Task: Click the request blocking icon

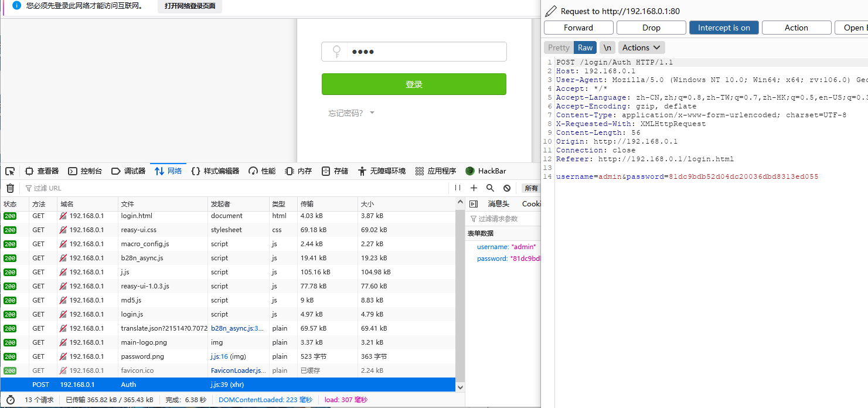Action: (507, 188)
